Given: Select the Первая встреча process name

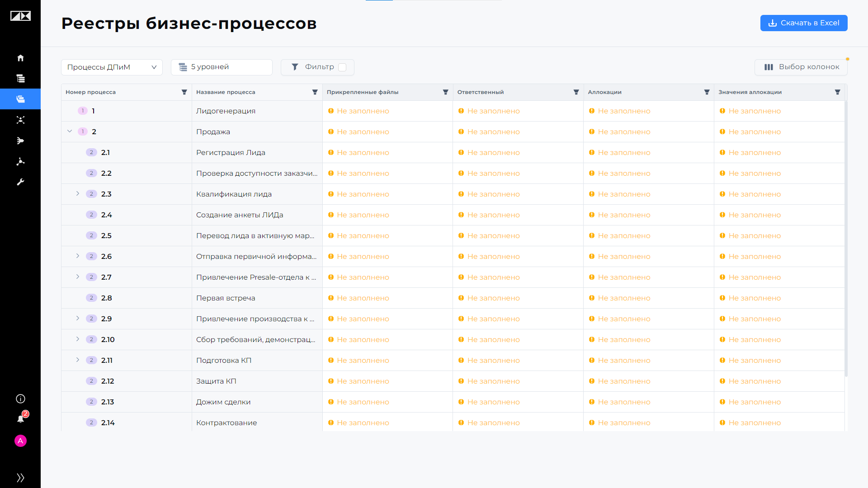Looking at the screenshot, I should tap(226, 298).
